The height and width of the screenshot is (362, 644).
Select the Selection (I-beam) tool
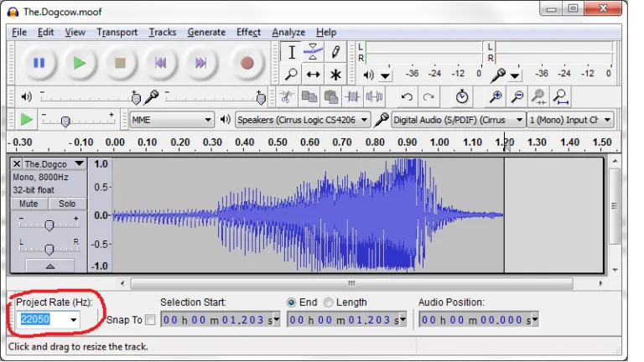(x=291, y=52)
